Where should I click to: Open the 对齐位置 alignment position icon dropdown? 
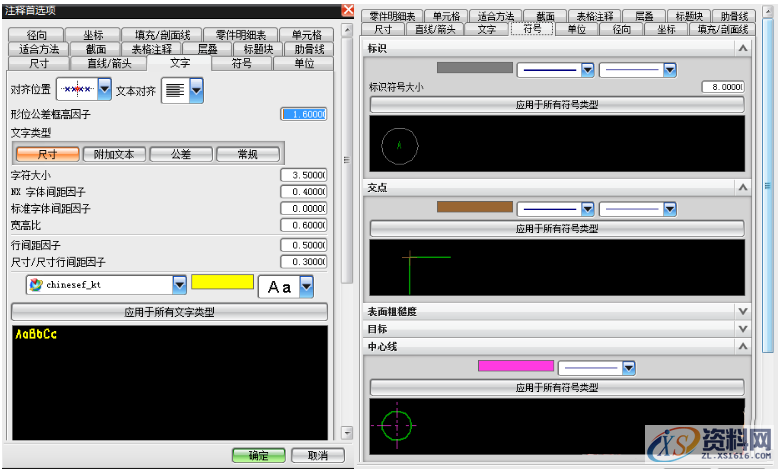(x=104, y=90)
